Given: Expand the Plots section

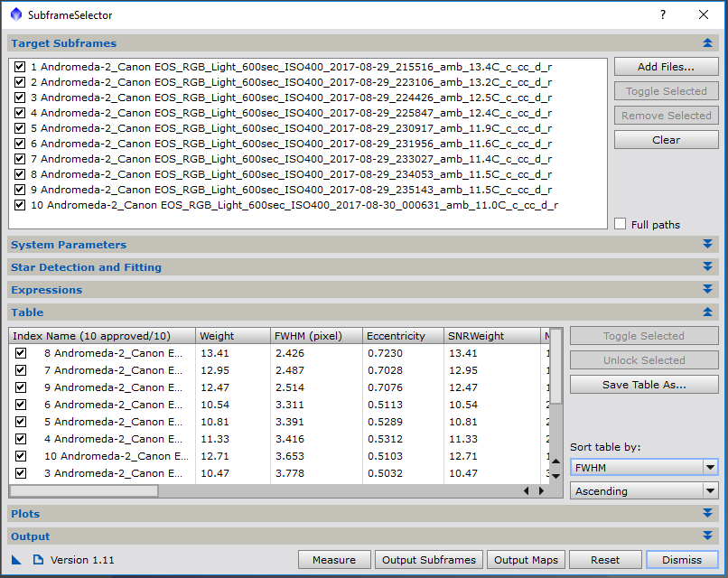Looking at the screenshot, I should 707,513.
